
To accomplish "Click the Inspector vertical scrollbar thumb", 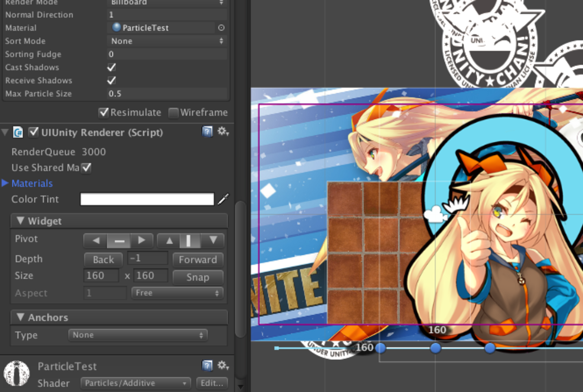I will [x=241, y=269].
